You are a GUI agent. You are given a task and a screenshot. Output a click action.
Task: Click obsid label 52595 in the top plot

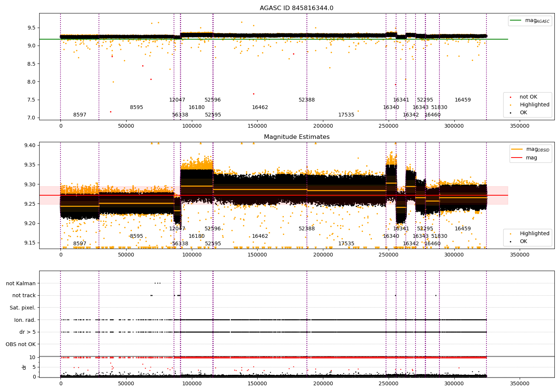click(213, 115)
